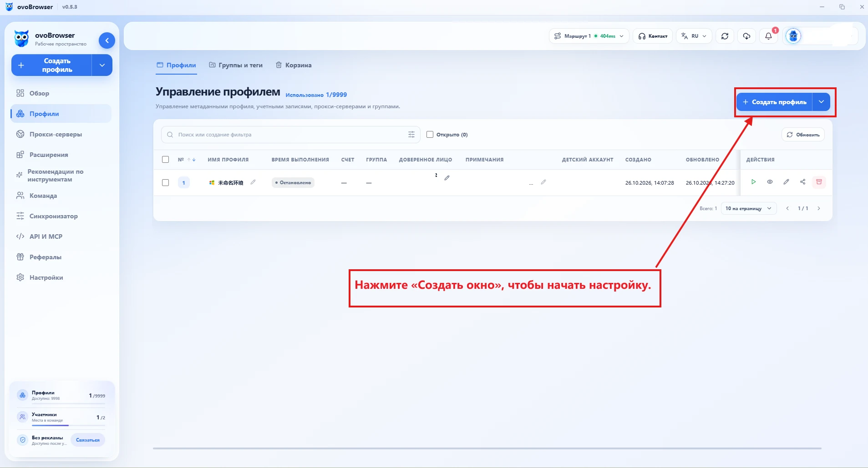Viewport: 868px width, 468px height.
Task: Expand the main Создать профиль dropdown arrow
Action: 821,102
